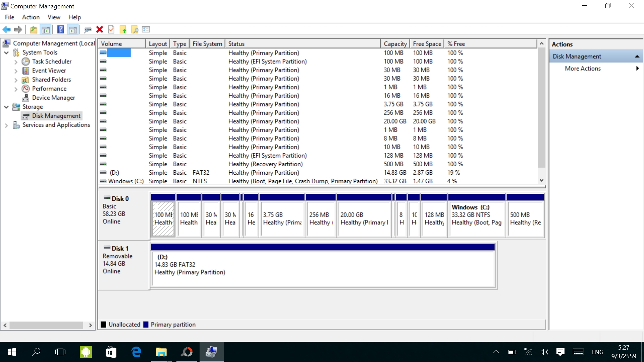The image size is (644, 362).
Task: Toggle Show/Hide Action Pane toolbar button
Action: click(x=73, y=29)
